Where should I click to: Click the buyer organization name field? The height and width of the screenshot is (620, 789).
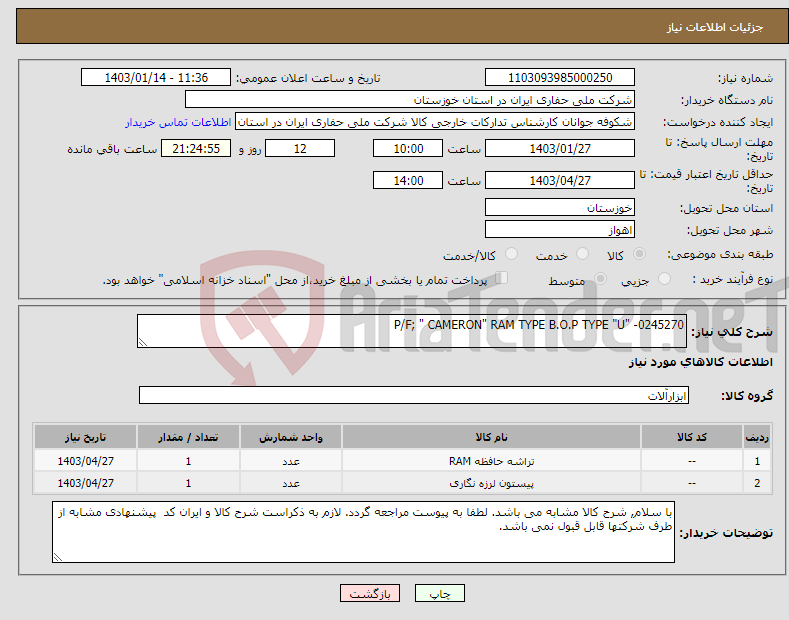tap(410, 100)
